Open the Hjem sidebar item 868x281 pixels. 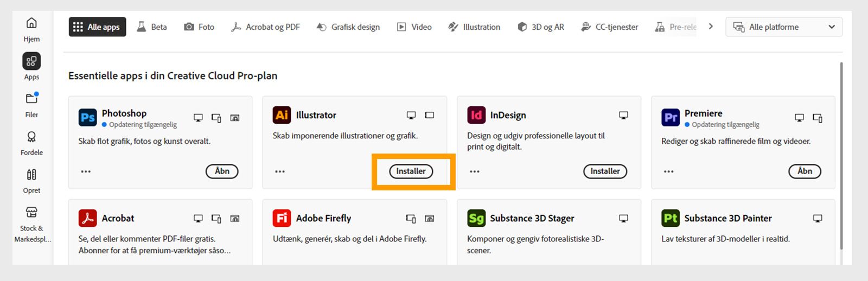[31, 29]
